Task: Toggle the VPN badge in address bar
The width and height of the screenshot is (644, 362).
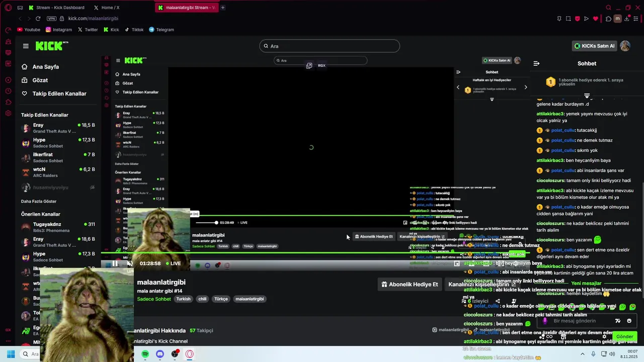Action: [51, 19]
